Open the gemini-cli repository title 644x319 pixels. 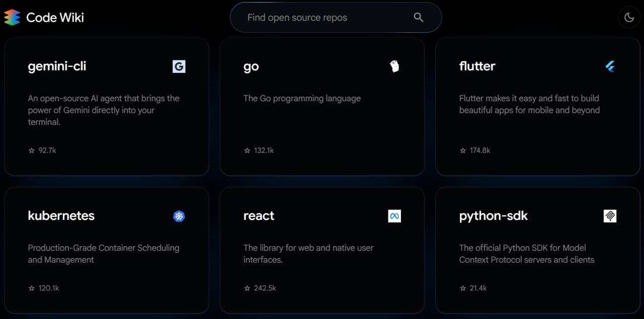click(x=57, y=66)
